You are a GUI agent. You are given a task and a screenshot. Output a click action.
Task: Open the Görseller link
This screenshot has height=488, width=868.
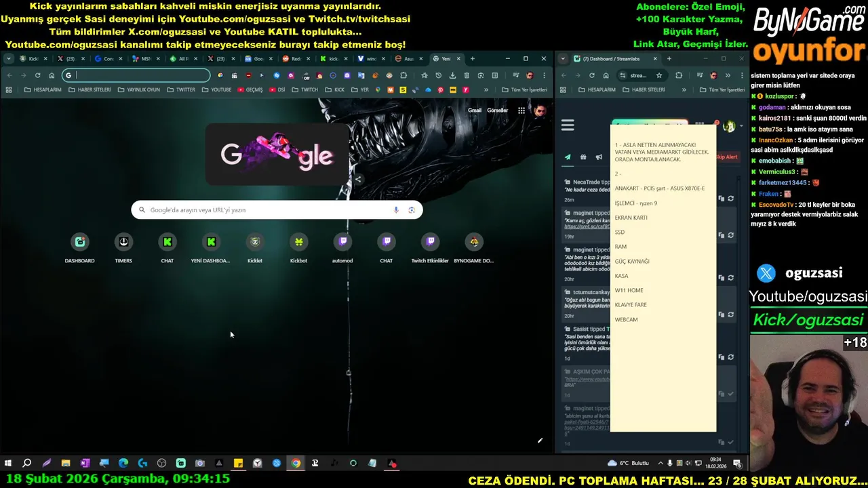pos(497,110)
